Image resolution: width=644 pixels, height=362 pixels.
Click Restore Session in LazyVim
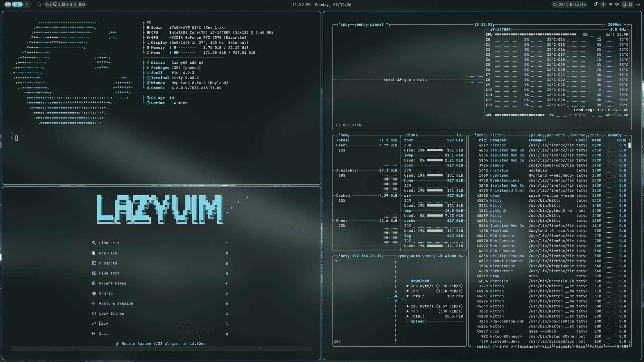161,303
